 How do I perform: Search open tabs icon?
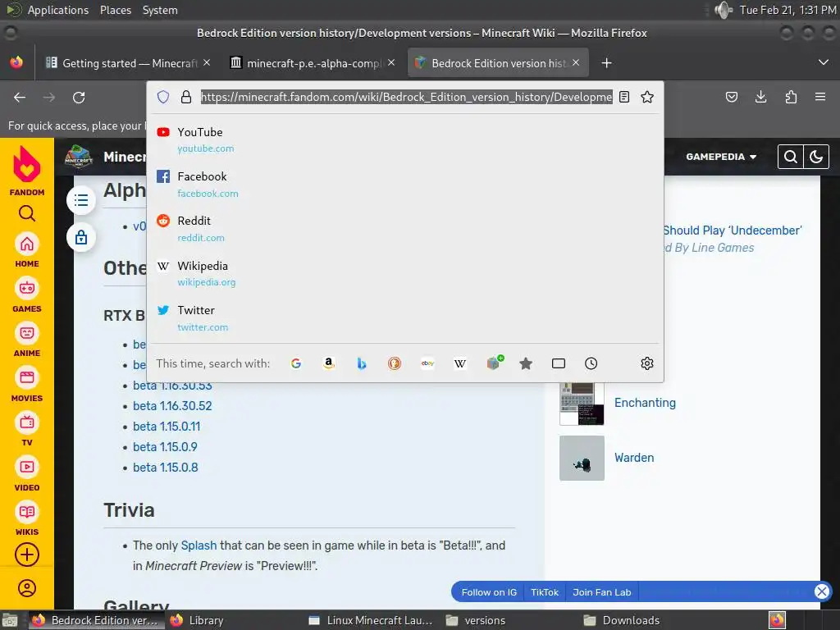click(558, 363)
